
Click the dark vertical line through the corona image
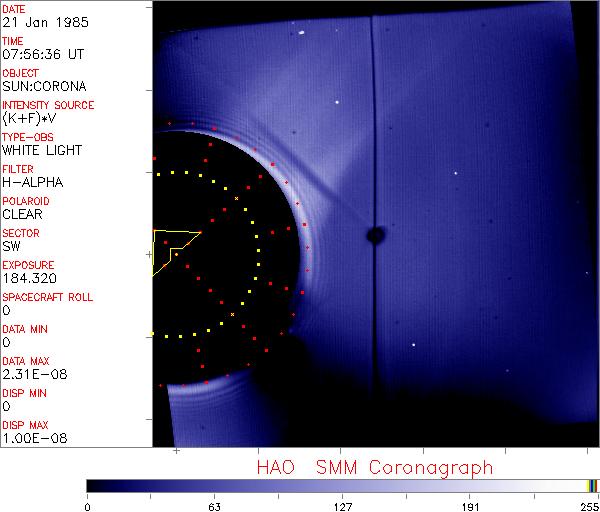pyautogui.click(x=372, y=207)
